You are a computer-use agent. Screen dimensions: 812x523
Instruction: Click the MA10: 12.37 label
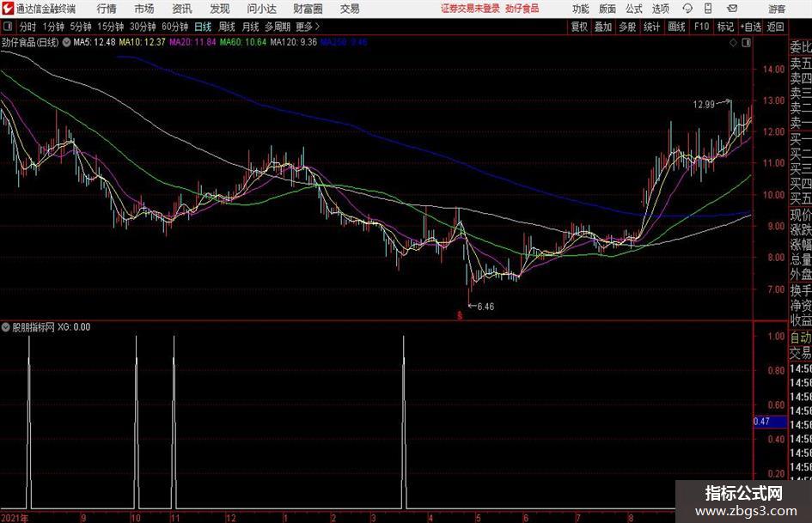(x=142, y=42)
